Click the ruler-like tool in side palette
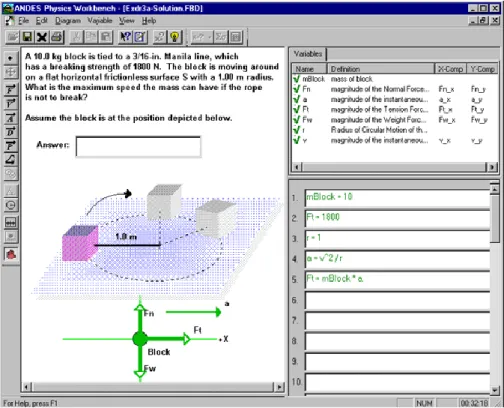Viewport: 504px width, 408px height. click(10, 222)
